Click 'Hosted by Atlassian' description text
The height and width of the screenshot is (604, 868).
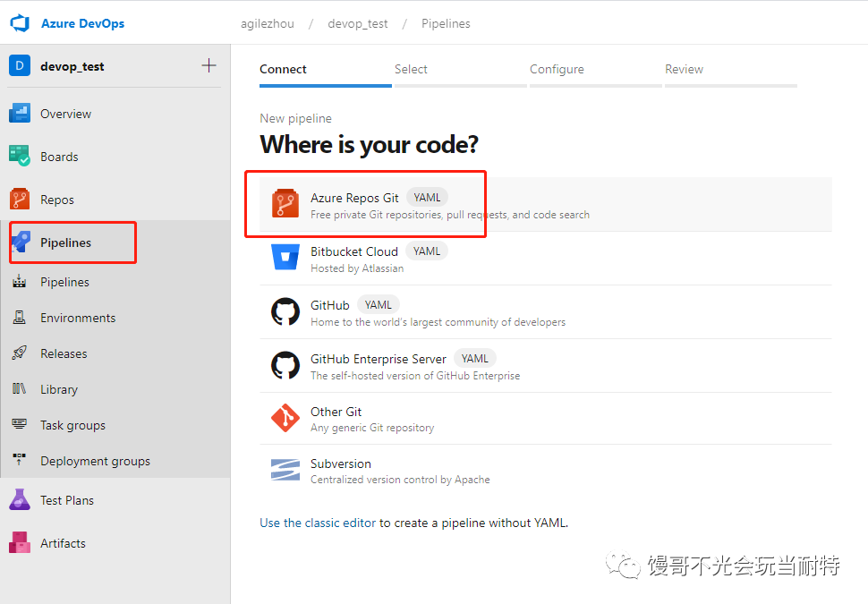pyautogui.click(x=357, y=268)
